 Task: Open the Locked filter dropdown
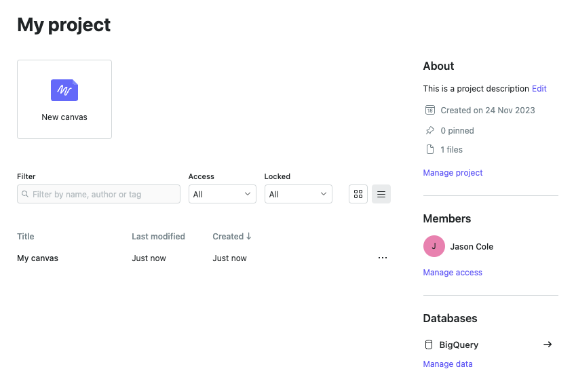[298, 194]
